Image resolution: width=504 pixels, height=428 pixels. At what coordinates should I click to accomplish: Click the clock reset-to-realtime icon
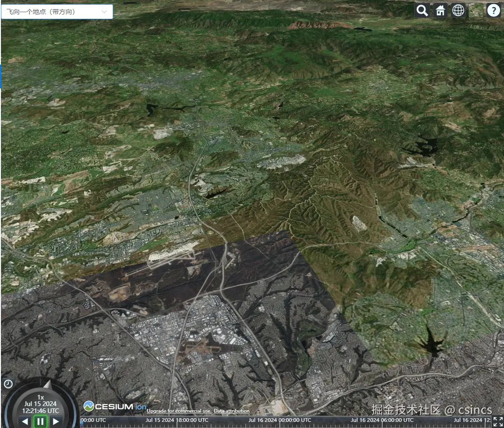pos(8,384)
